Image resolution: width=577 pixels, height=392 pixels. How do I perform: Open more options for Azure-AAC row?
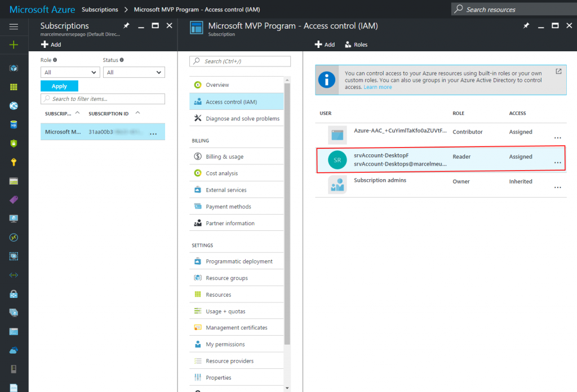(557, 138)
